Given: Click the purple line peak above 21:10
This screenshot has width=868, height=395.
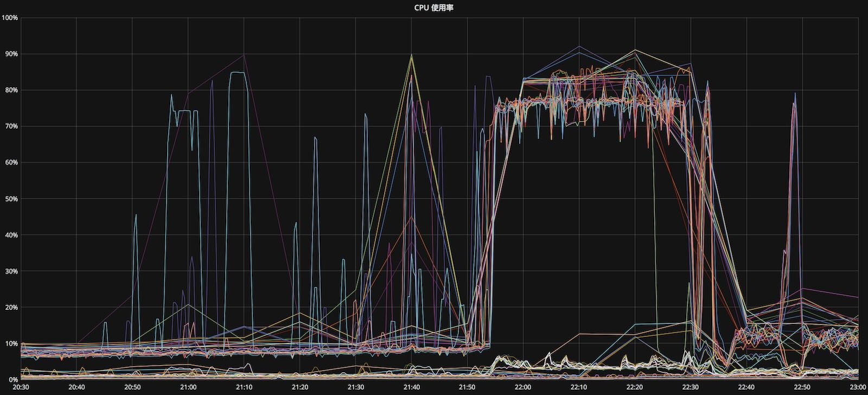Looking at the screenshot, I should coord(244,55).
